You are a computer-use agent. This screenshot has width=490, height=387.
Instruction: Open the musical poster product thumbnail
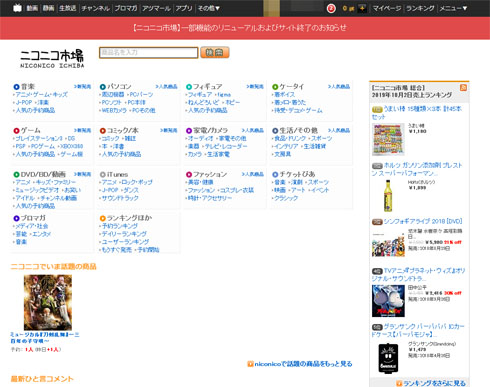(48, 302)
